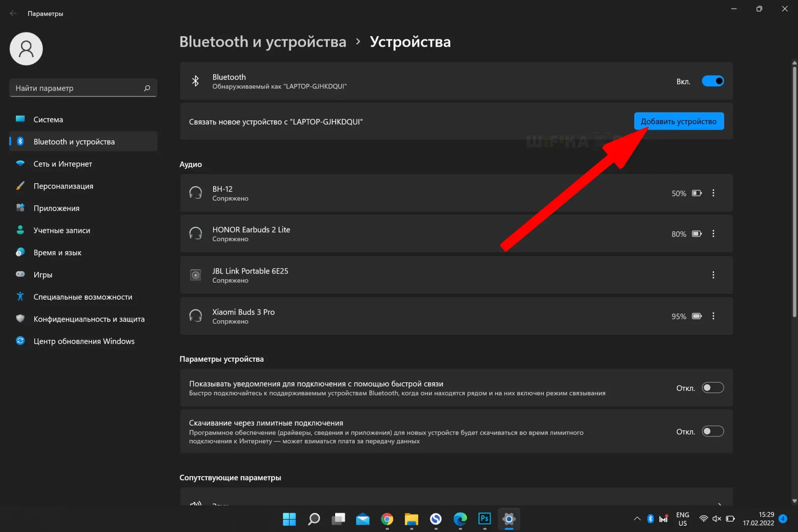Click the battery tray icon
Image resolution: width=798 pixels, height=532 pixels.
730,519
